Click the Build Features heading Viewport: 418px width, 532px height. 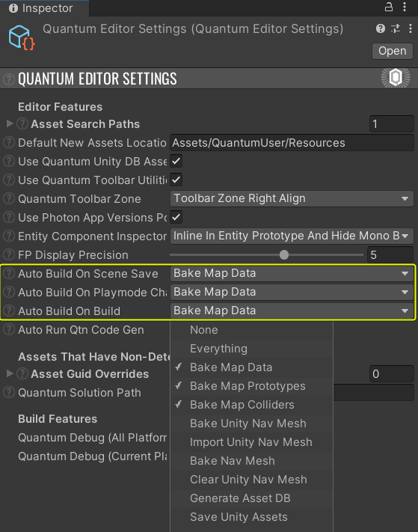[58, 419]
